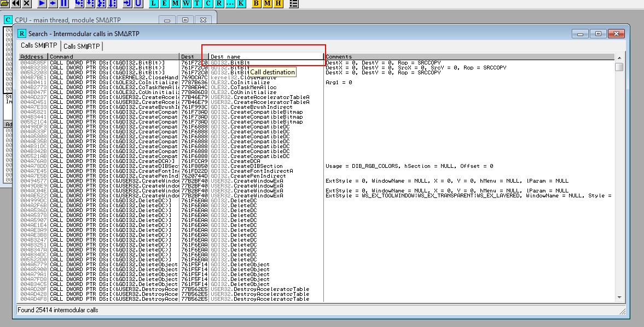This screenshot has height=327, width=644.
Task: Open the Log window via the L icon
Action: 154,3
